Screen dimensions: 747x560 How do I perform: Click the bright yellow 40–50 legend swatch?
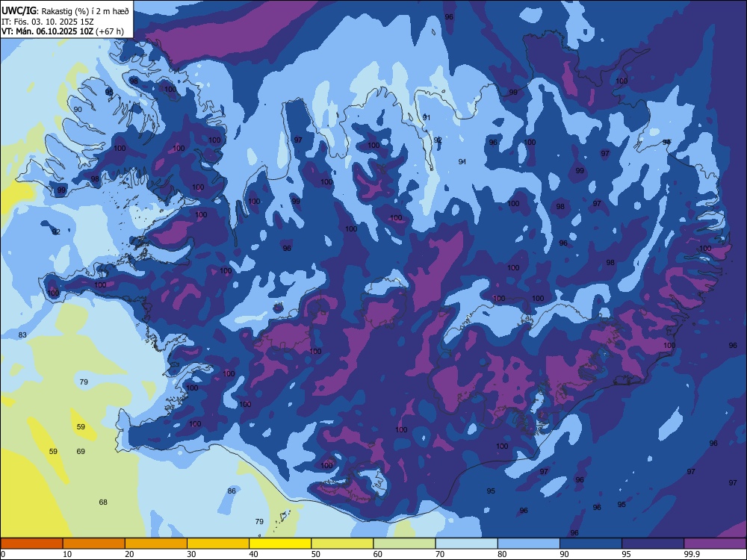tap(280, 544)
